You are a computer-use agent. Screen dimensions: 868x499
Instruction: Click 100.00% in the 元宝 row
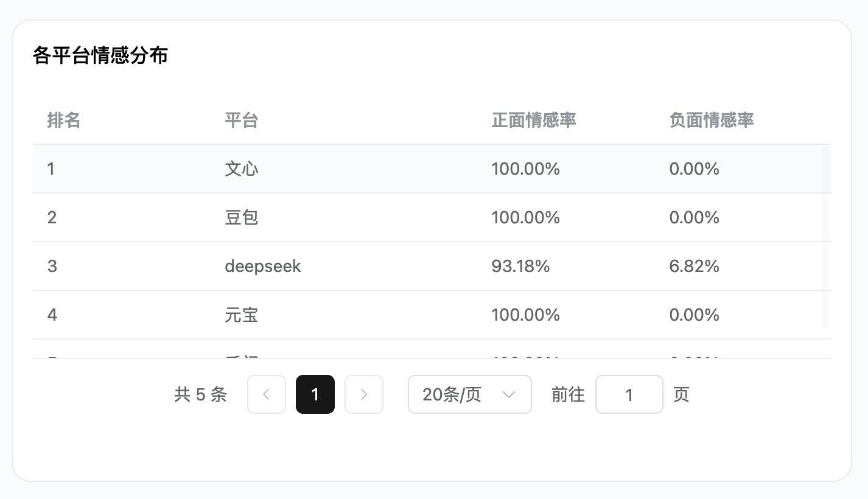(x=526, y=315)
